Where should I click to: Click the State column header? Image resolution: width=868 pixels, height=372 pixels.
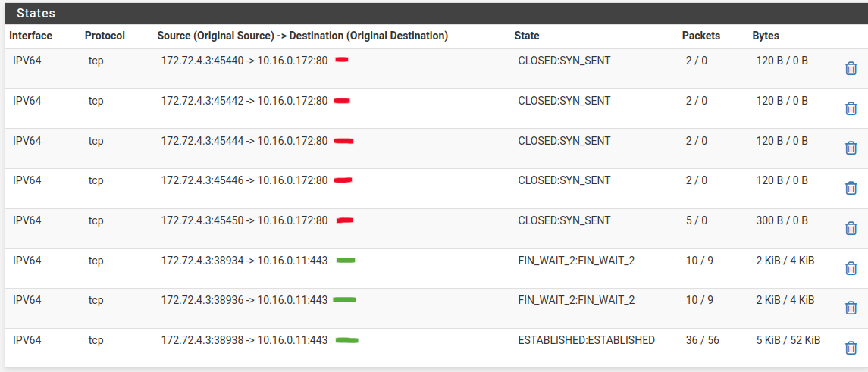(x=527, y=36)
